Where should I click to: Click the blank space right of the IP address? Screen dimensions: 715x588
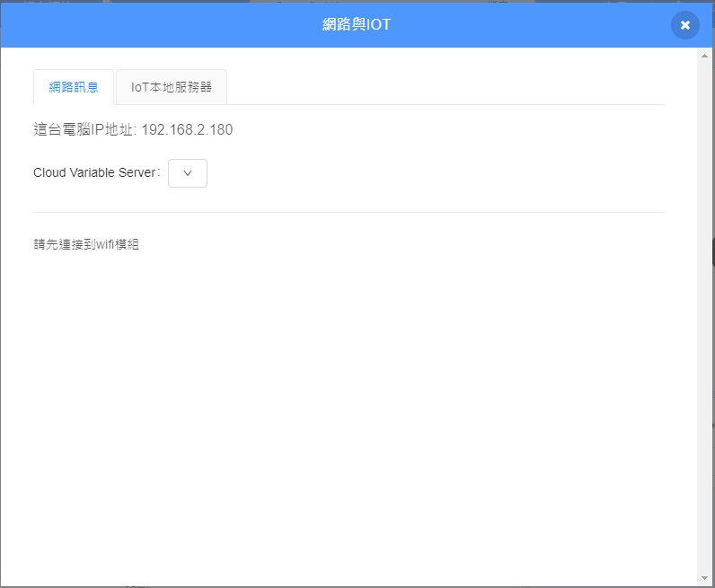click(x=449, y=130)
